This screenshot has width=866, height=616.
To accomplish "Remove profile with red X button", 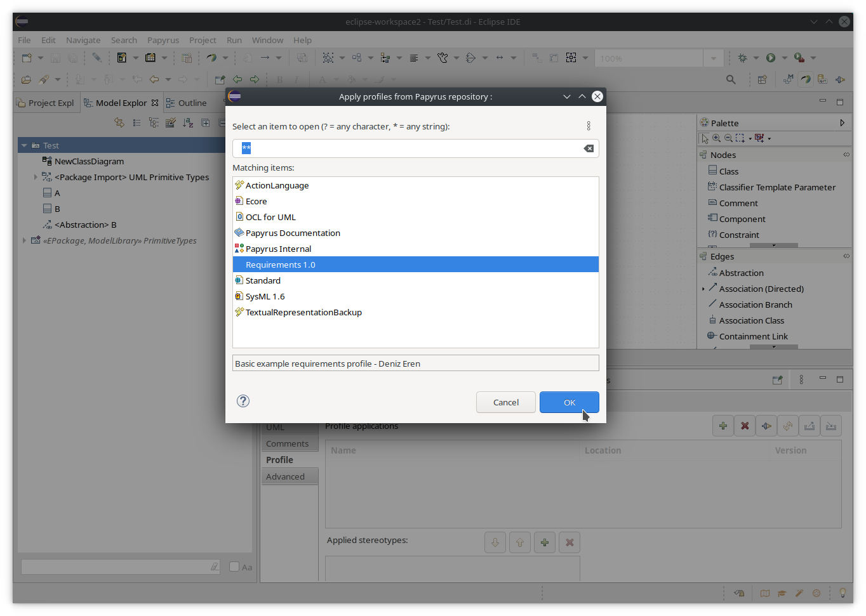I will pyautogui.click(x=745, y=426).
